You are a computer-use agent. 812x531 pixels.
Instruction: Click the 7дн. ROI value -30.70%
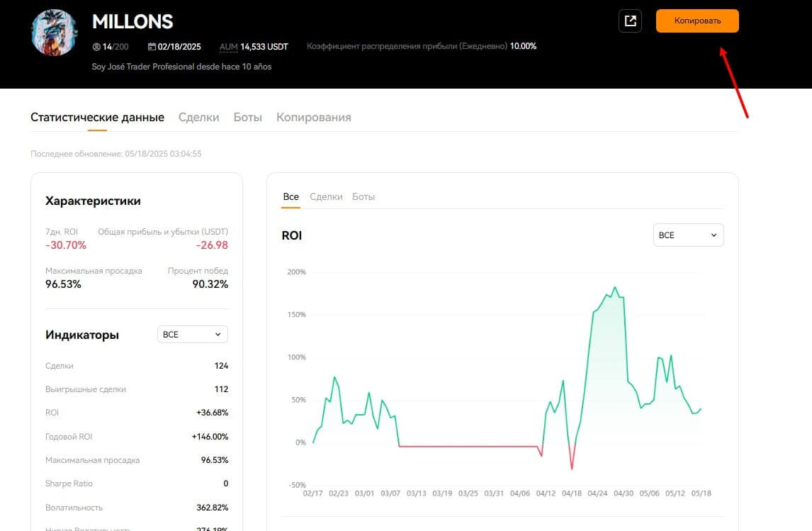[66, 245]
